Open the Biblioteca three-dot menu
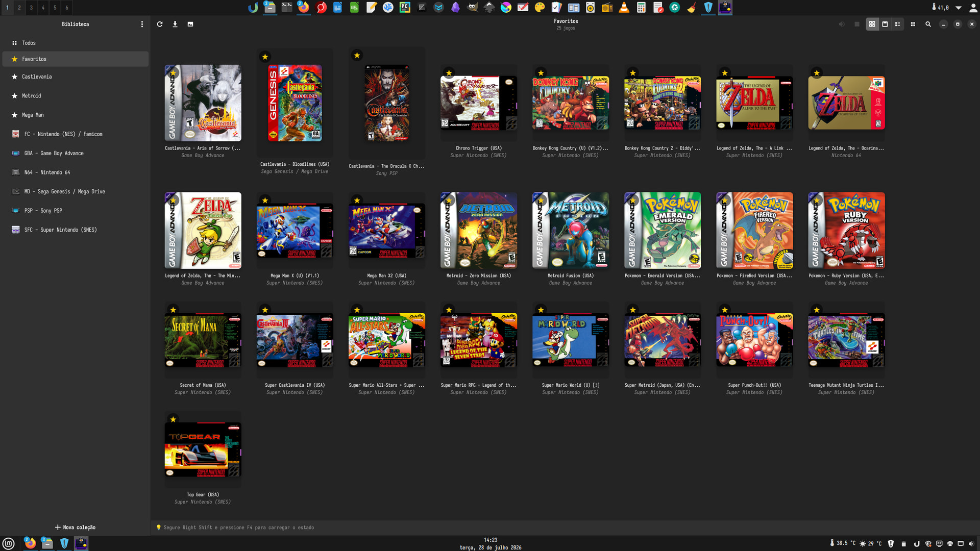 coord(142,24)
